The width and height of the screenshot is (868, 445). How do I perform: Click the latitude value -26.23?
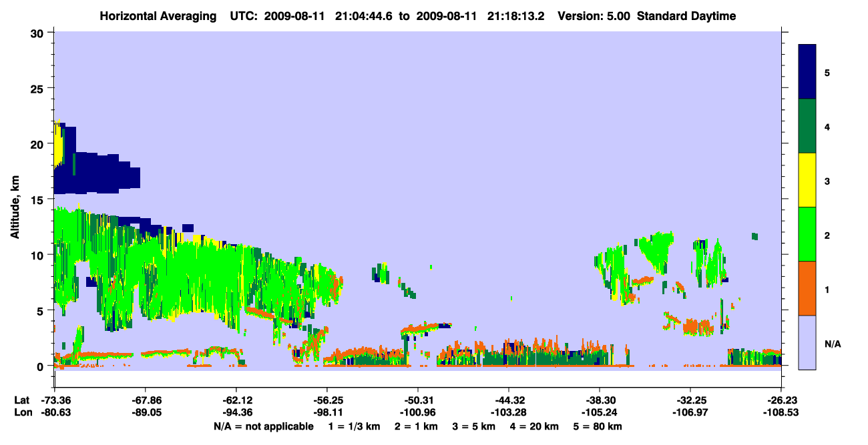click(x=781, y=400)
